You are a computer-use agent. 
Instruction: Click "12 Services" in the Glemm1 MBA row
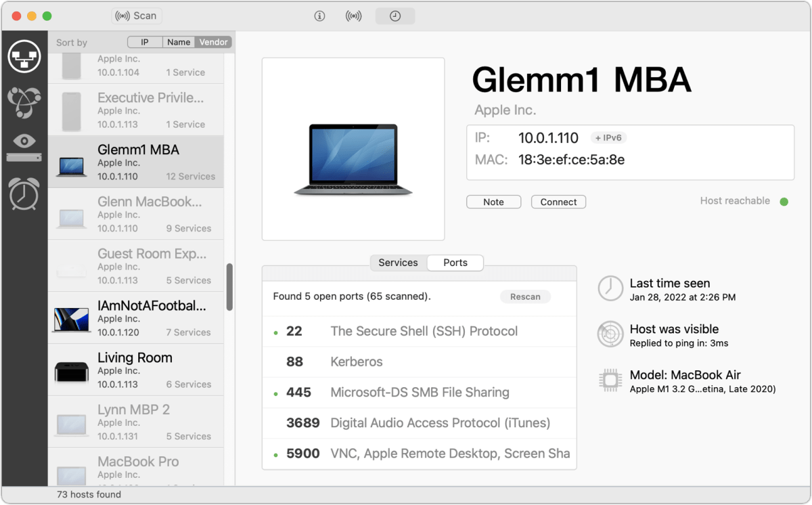pyautogui.click(x=191, y=177)
